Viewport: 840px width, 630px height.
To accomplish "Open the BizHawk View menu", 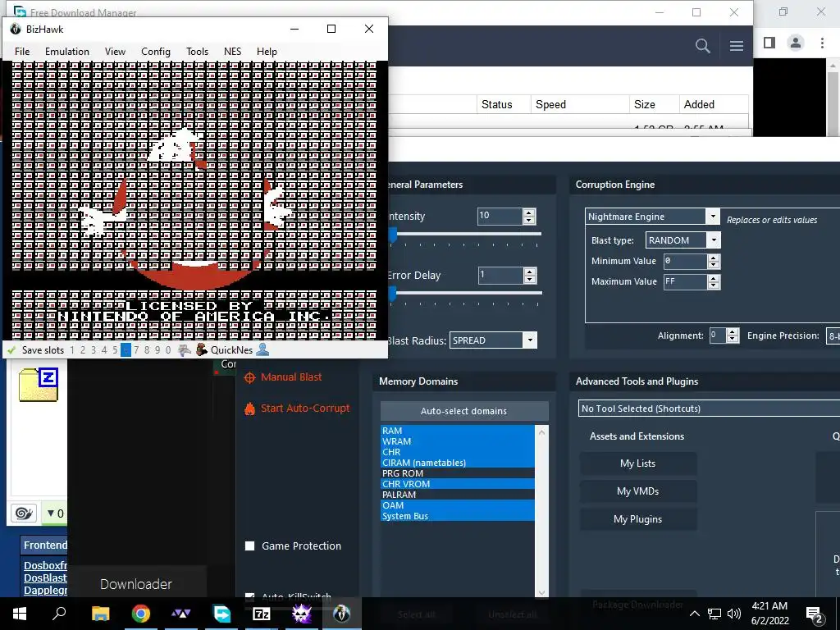I will (115, 52).
